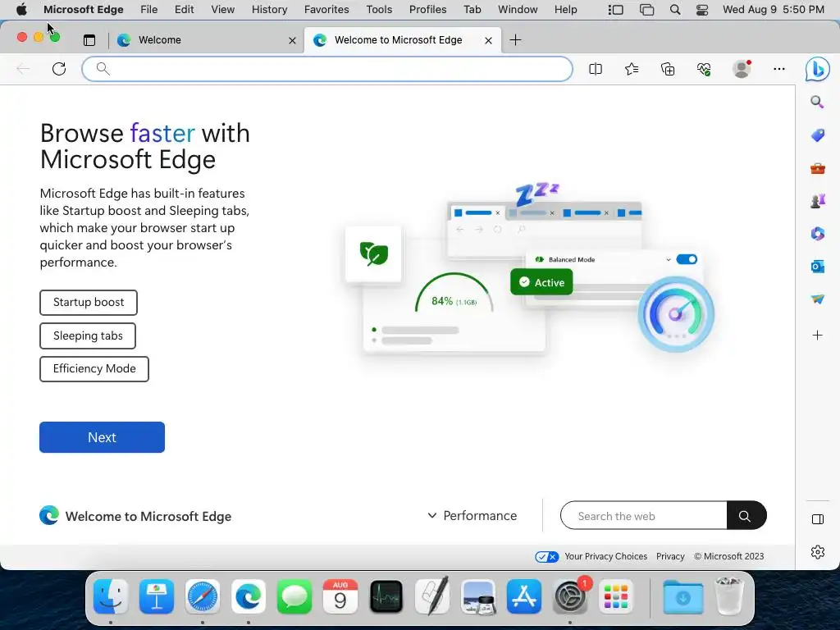Open the Privacy link
Screen dimensions: 840x630
point(670,557)
